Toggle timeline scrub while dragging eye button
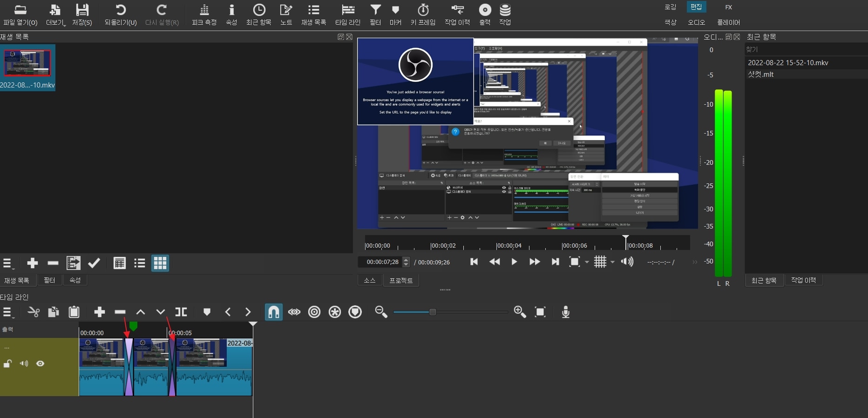The image size is (868, 418). (294, 312)
